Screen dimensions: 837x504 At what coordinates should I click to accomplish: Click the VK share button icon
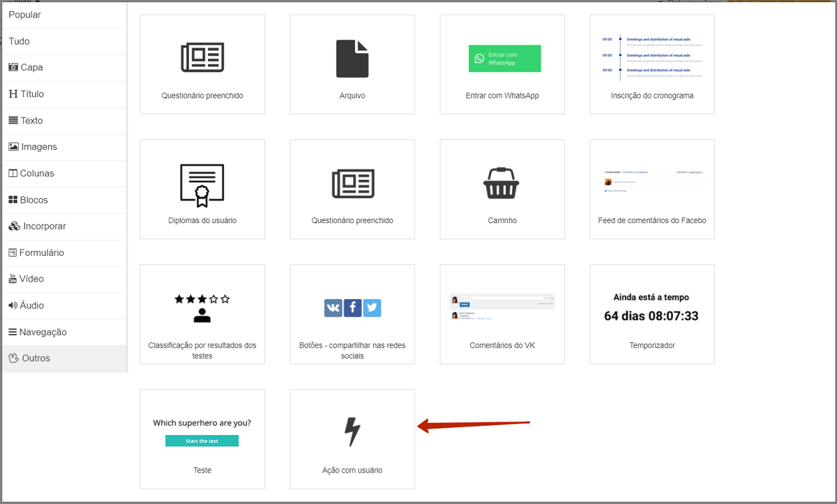(x=333, y=308)
